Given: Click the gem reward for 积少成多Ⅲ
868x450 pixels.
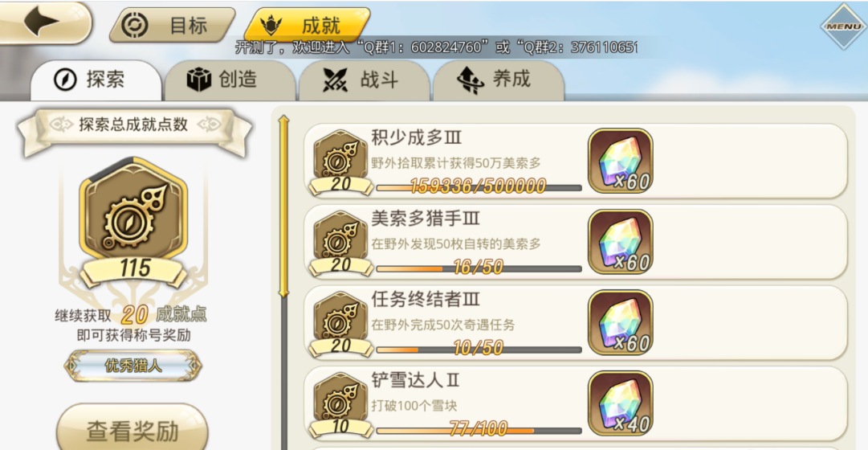Looking at the screenshot, I should [620, 162].
